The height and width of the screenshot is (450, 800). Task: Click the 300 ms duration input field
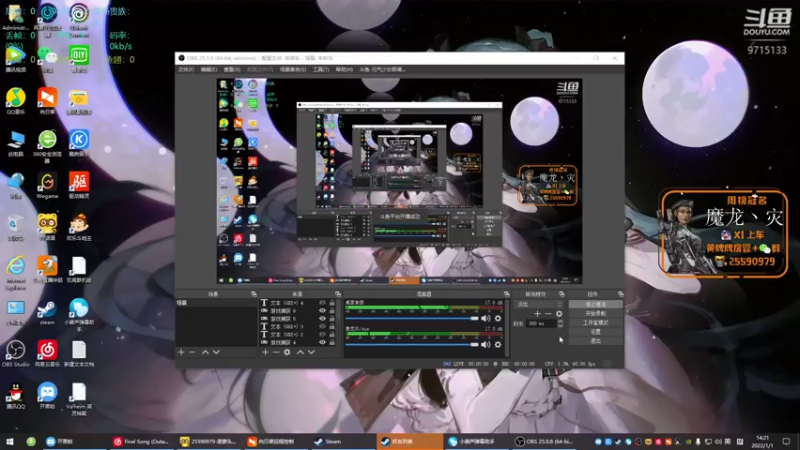click(x=542, y=323)
